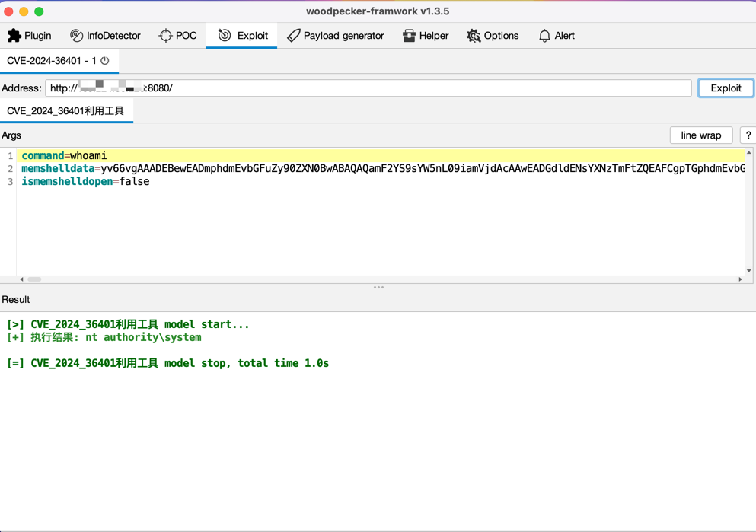Go to the Options tab
This screenshot has width=756, height=532.
pyautogui.click(x=493, y=36)
